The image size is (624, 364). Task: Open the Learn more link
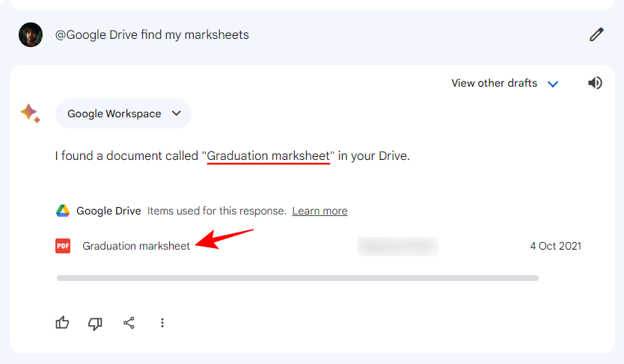point(319,211)
